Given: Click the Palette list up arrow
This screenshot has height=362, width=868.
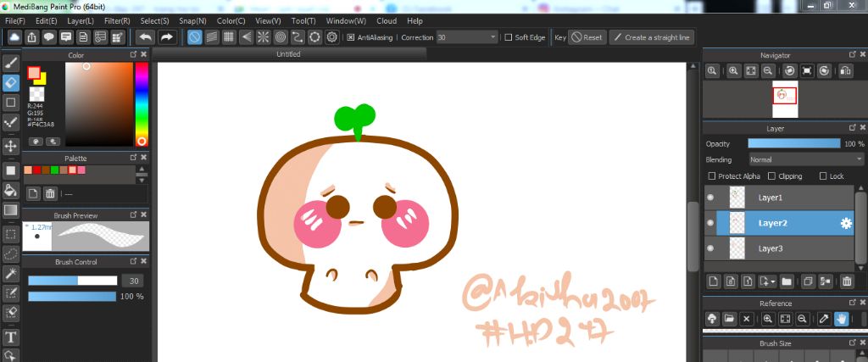Looking at the screenshot, I should coord(142,169).
